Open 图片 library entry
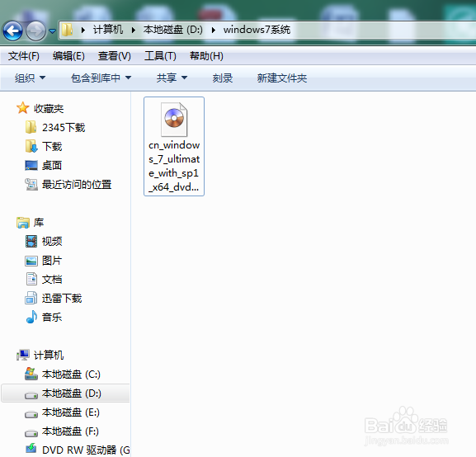Viewport: 476px width, 457px height. (x=52, y=261)
